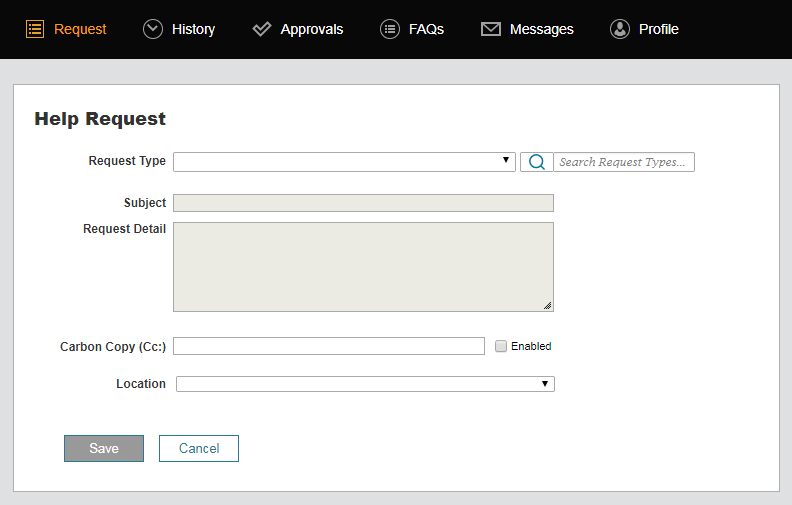This screenshot has height=505, width=792.
Task: Click the Messages envelope icon
Action: [491, 29]
